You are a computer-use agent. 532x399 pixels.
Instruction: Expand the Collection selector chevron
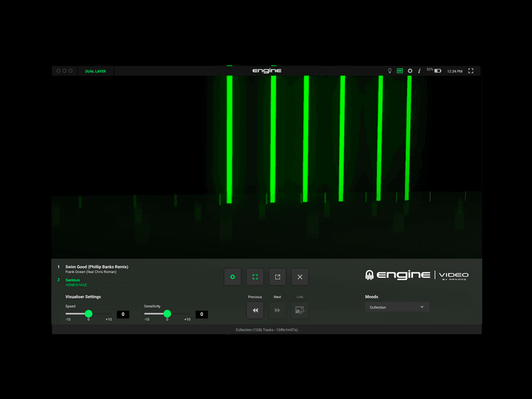click(x=422, y=307)
